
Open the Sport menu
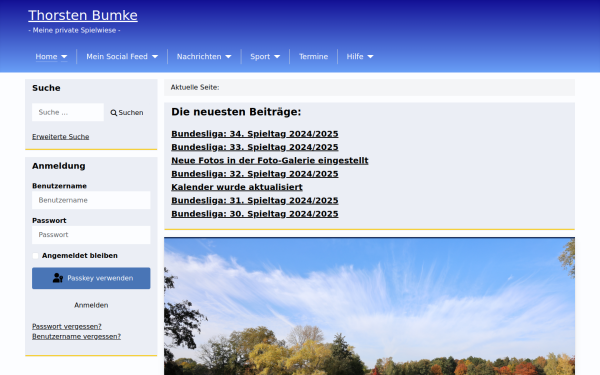260,57
